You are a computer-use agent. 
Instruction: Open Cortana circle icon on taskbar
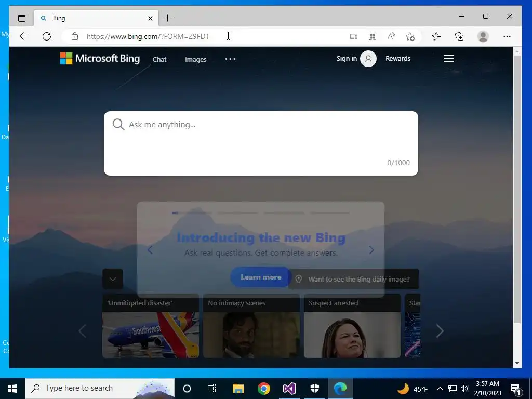tap(187, 389)
